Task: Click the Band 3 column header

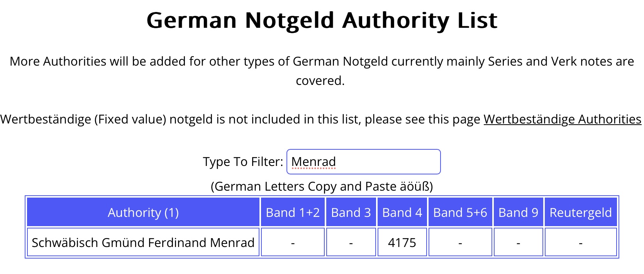Action: coord(351,212)
